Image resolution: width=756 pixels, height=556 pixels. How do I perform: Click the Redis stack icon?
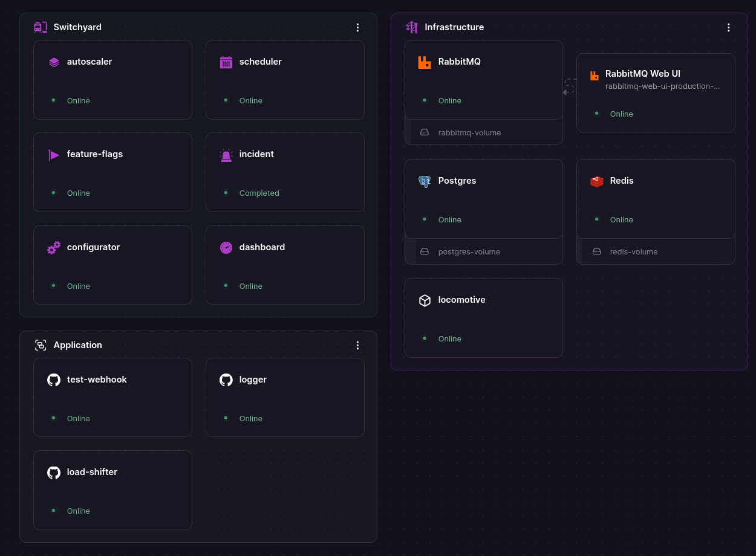tap(597, 181)
